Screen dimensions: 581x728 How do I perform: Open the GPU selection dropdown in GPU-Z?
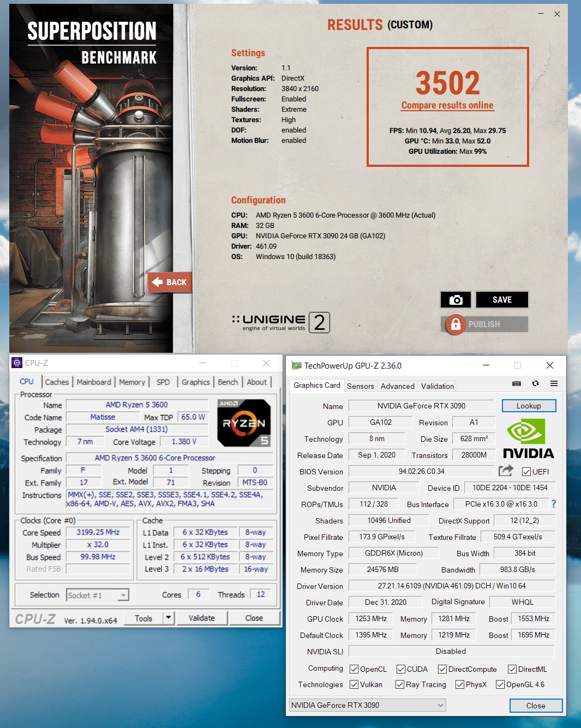pyautogui.click(x=368, y=705)
